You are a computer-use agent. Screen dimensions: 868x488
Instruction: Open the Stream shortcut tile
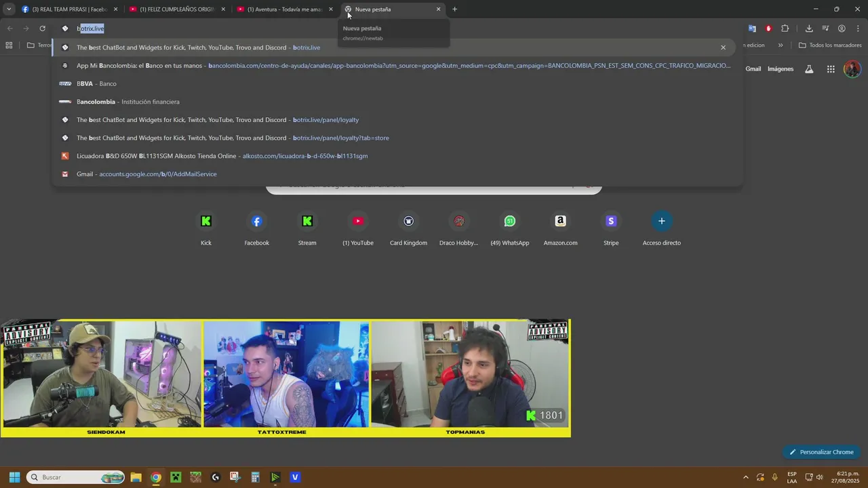307,229
